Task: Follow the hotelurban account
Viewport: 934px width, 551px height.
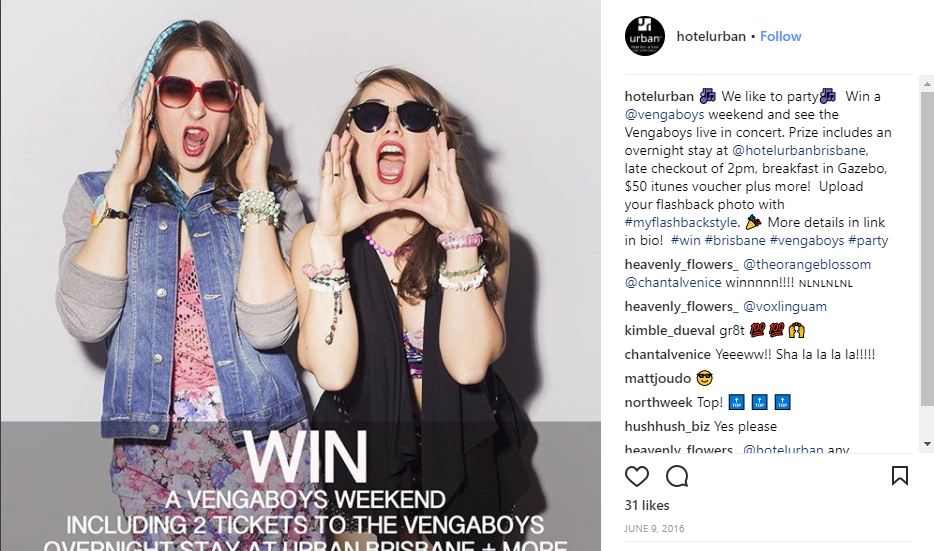Action: click(x=780, y=36)
